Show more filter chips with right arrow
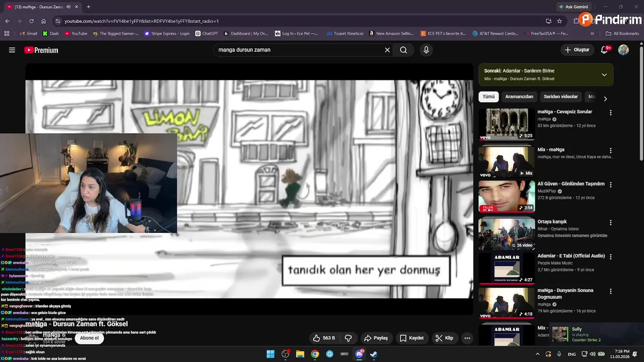644x362 pixels. 605,99
